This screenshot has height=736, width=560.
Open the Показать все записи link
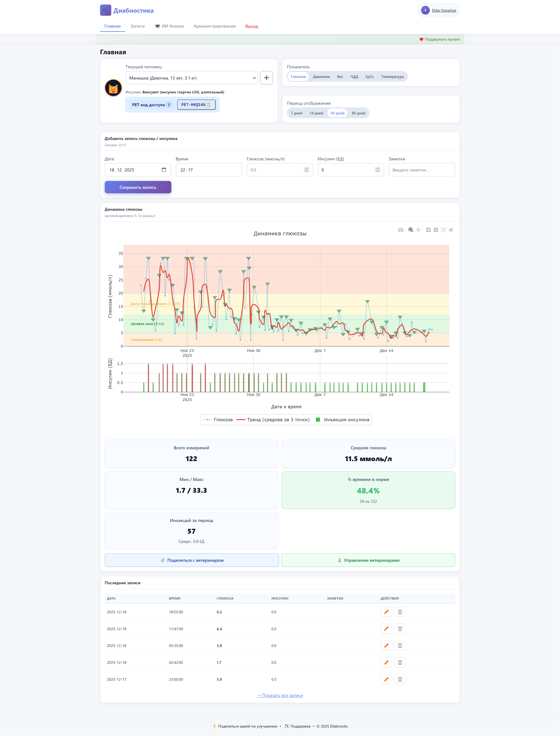click(280, 695)
